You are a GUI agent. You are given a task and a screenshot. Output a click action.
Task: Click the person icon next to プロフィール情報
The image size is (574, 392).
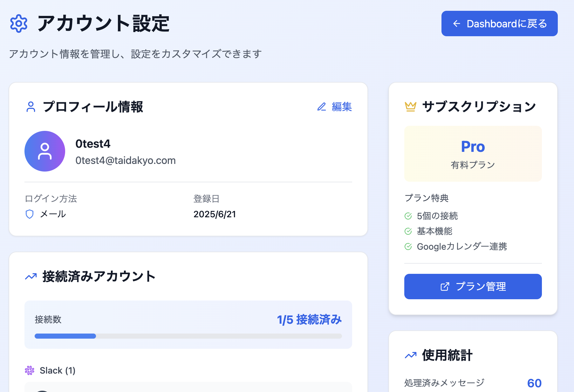point(31,107)
